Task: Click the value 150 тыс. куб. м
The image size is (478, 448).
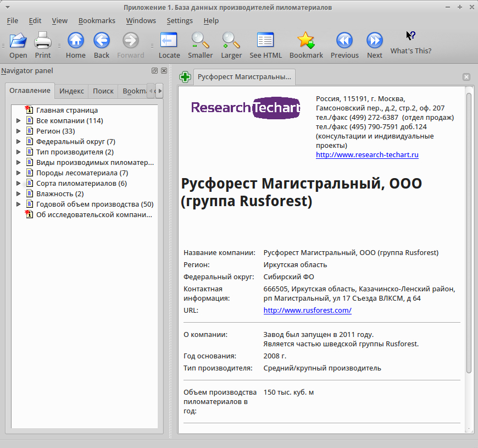Action: point(288,392)
